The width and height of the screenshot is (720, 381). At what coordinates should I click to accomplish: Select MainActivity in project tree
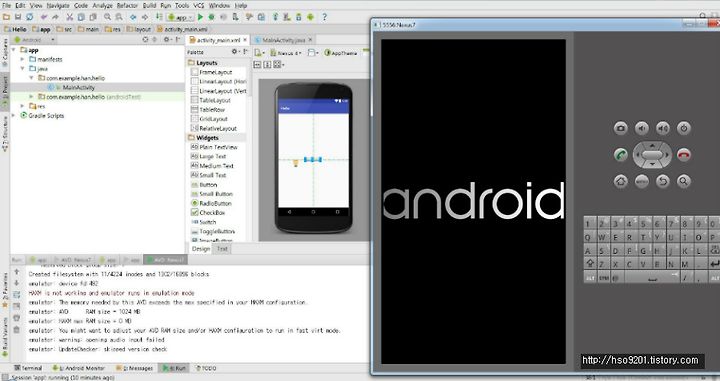pyautogui.click(x=79, y=87)
